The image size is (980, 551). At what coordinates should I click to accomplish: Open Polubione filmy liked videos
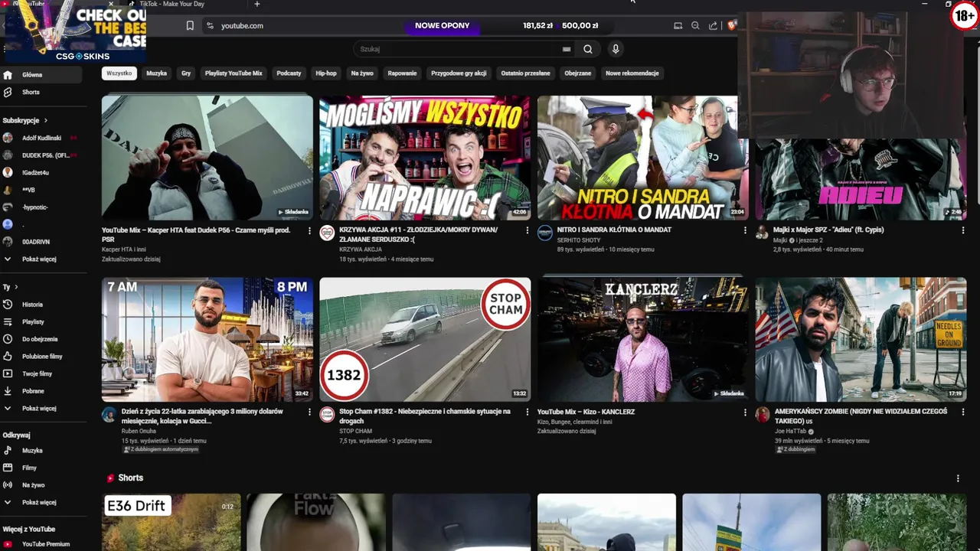pos(41,357)
